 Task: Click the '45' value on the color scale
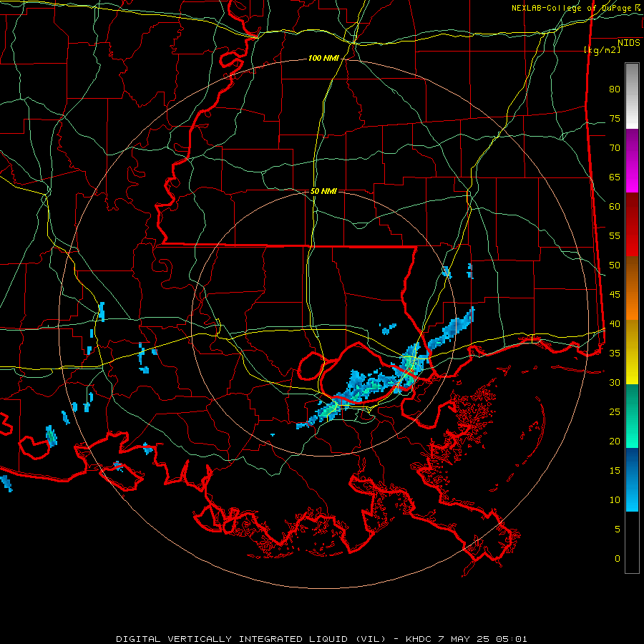(615, 295)
